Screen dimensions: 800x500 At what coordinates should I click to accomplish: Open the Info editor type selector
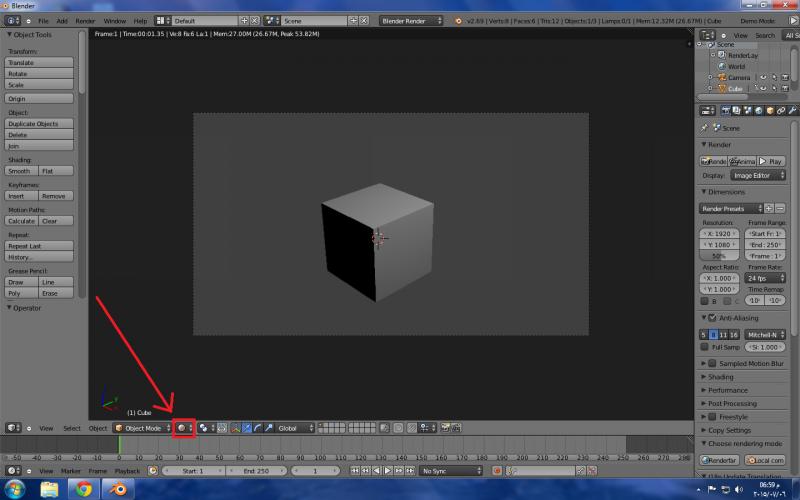[x=12, y=21]
